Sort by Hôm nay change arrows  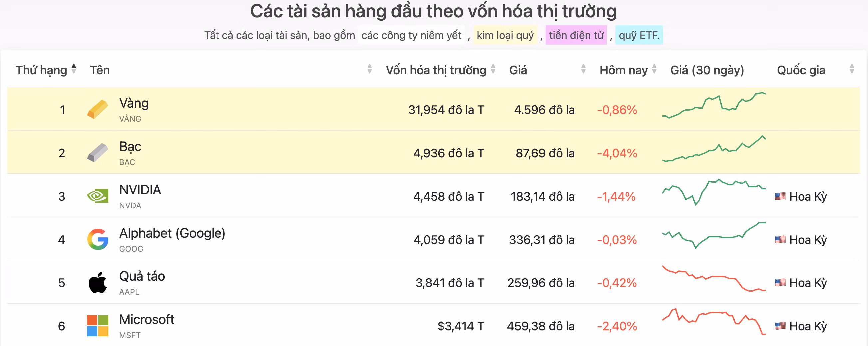pyautogui.click(x=654, y=69)
